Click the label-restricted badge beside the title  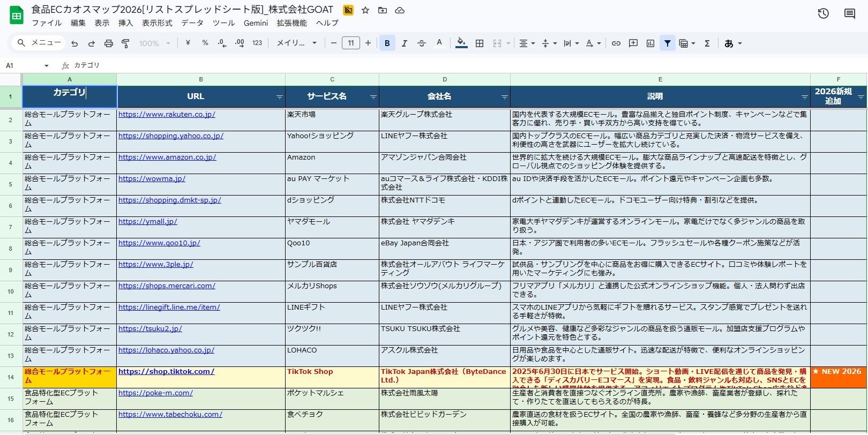tap(348, 10)
